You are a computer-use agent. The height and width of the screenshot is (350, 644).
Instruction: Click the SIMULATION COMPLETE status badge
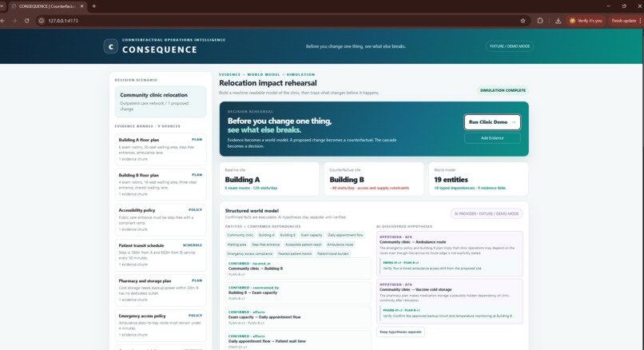[503, 90]
